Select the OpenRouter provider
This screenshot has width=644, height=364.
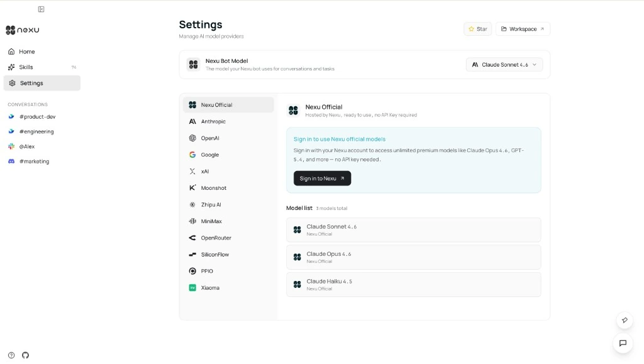tap(216, 238)
